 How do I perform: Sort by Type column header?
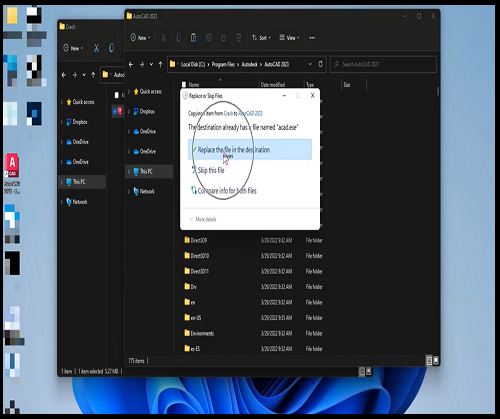pos(310,85)
